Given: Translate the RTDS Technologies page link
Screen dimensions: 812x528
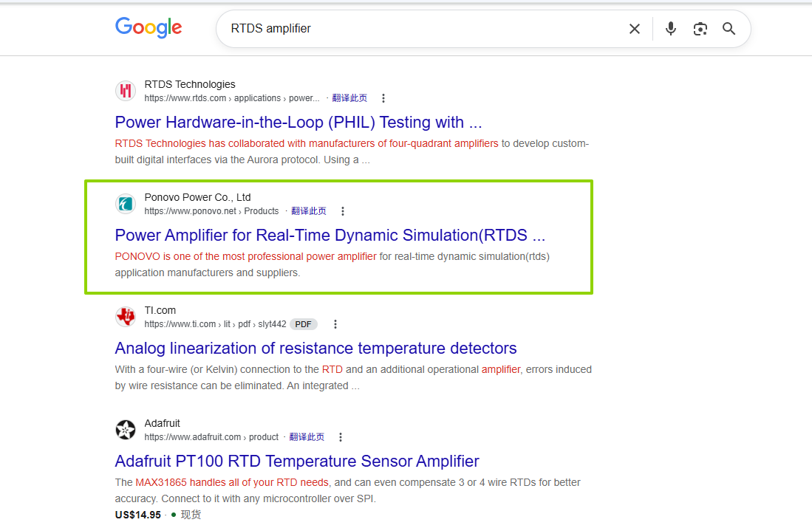Looking at the screenshot, I should (x=349, y=98).
